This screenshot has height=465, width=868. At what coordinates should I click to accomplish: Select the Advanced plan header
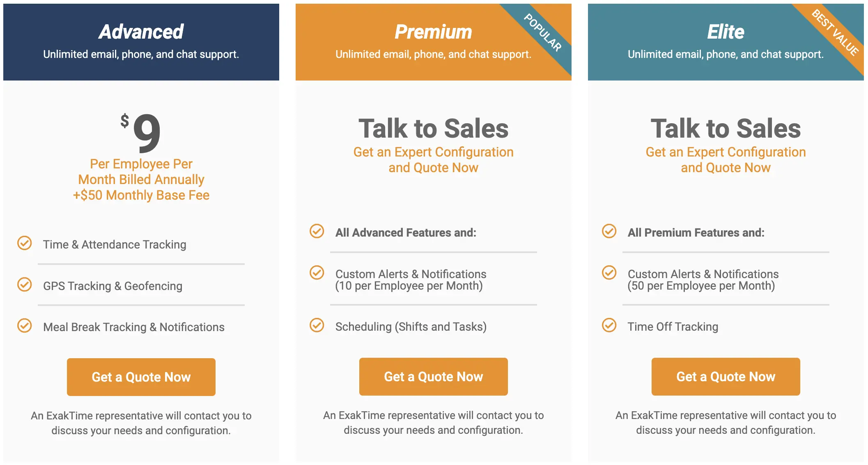point(141,32)
